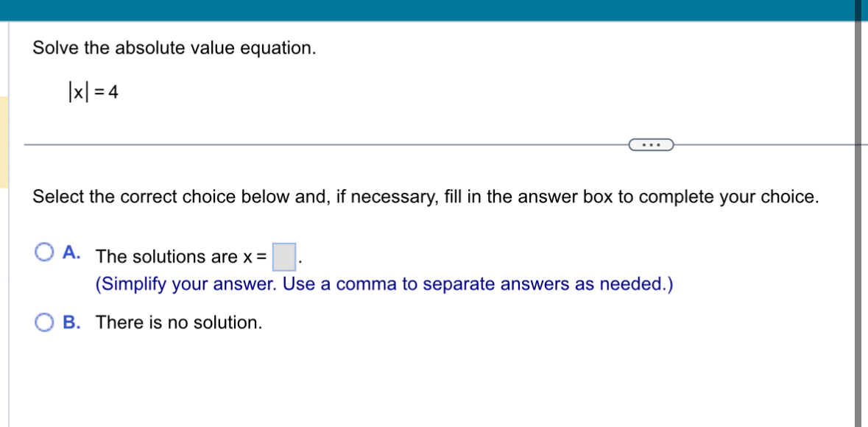Click the label 'There is no solution.'
Viewport: 868px width, 427px height.
coord(179,322)
